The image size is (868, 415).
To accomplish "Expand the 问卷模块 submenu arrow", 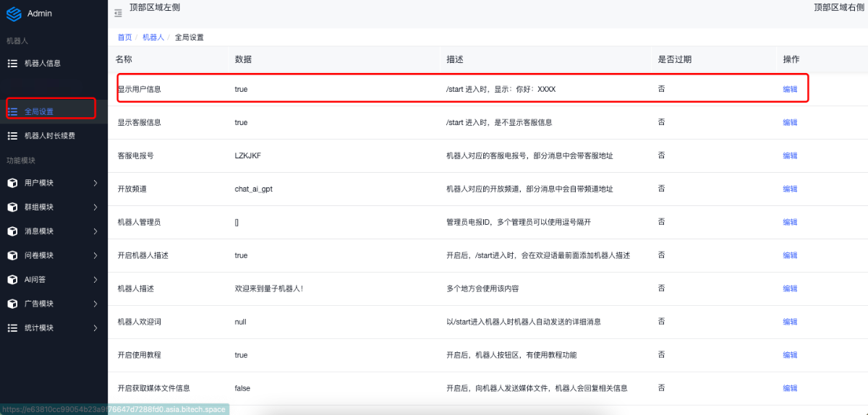I will [95, 256].
